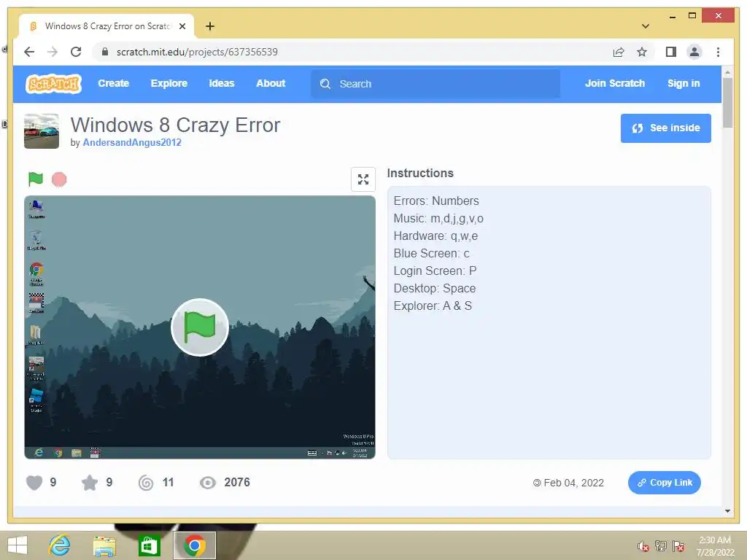Viewport: 747px width, 560px height.
Task: Start the project with the small green flag
Action: coord(36,179)
